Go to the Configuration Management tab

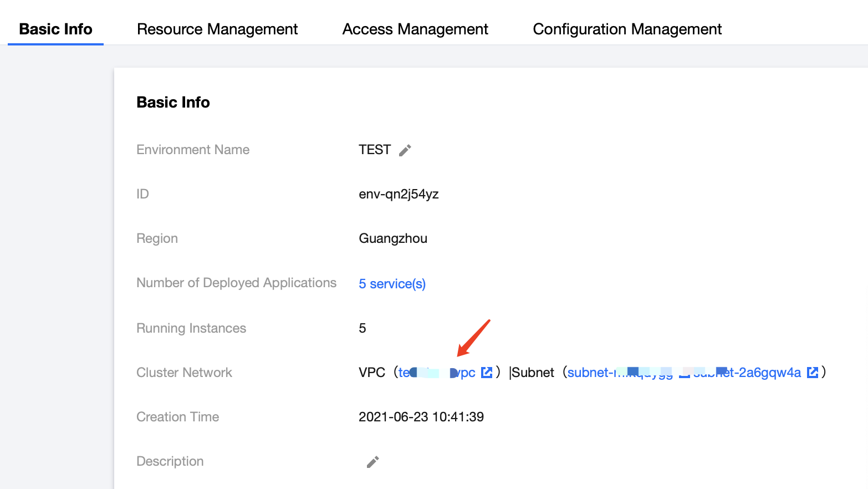[627, 29]
